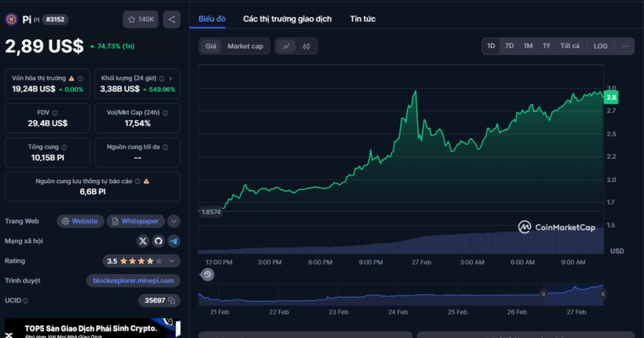Viewport: 644px width, 338px height.
Task: Click the CoinMarketCap logo on chart
Action: click(x=557, y=227)
